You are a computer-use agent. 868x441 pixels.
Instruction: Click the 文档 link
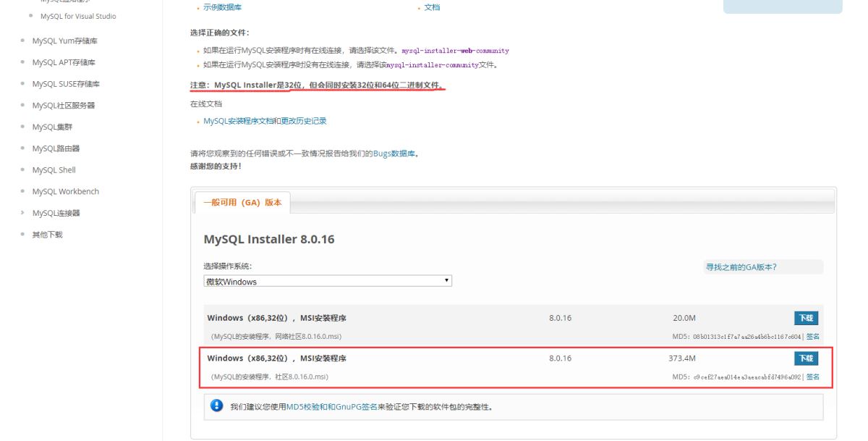click(432, 7)
